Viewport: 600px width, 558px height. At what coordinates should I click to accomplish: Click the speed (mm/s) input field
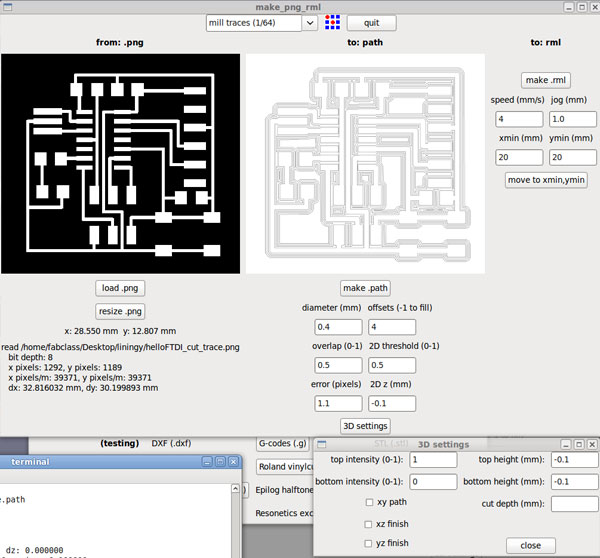pyautogui.click(x=519, y=119)
